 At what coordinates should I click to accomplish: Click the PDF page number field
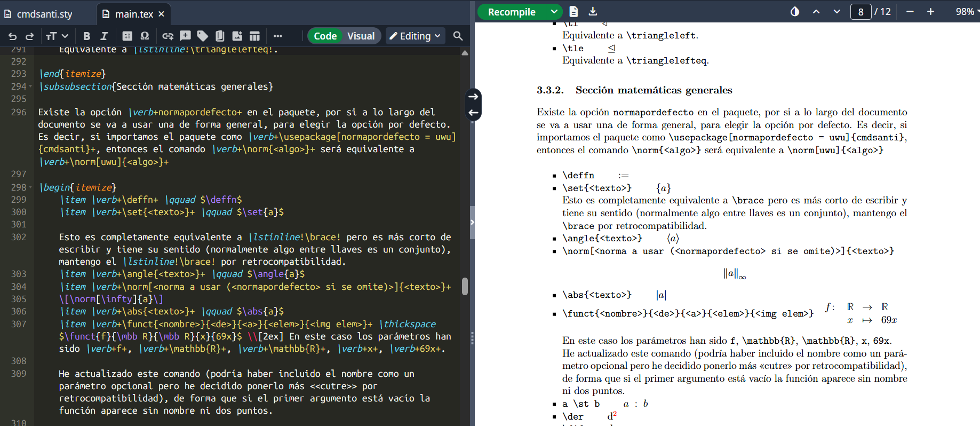pyautogui.click(x=861, y=12)
